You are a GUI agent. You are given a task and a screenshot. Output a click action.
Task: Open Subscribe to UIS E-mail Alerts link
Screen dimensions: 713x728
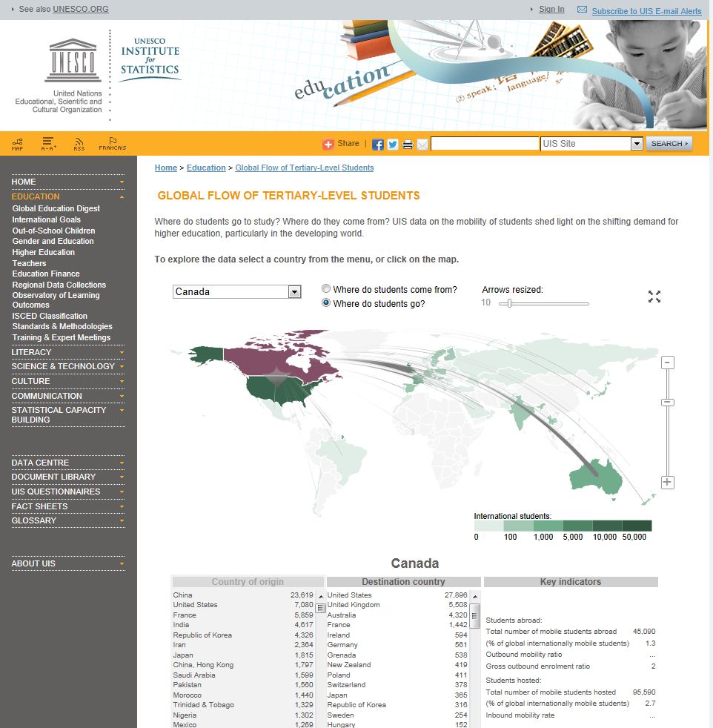(x=646, y=11)
